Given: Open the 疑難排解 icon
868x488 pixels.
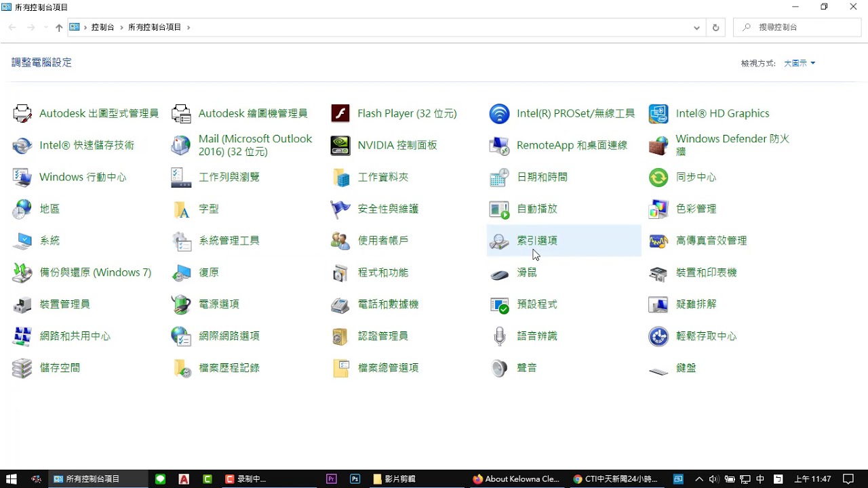Looking at the screenshot, I should (x=658, y=304).
